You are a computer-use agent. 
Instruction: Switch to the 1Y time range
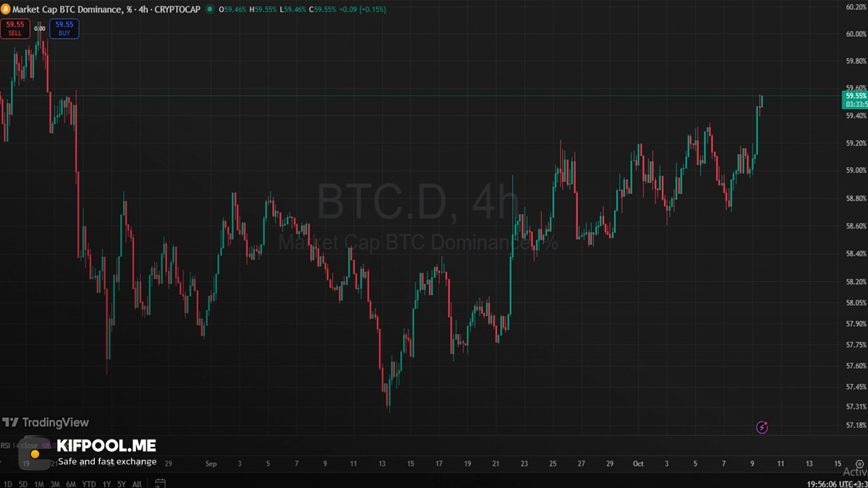coord(106,484)
